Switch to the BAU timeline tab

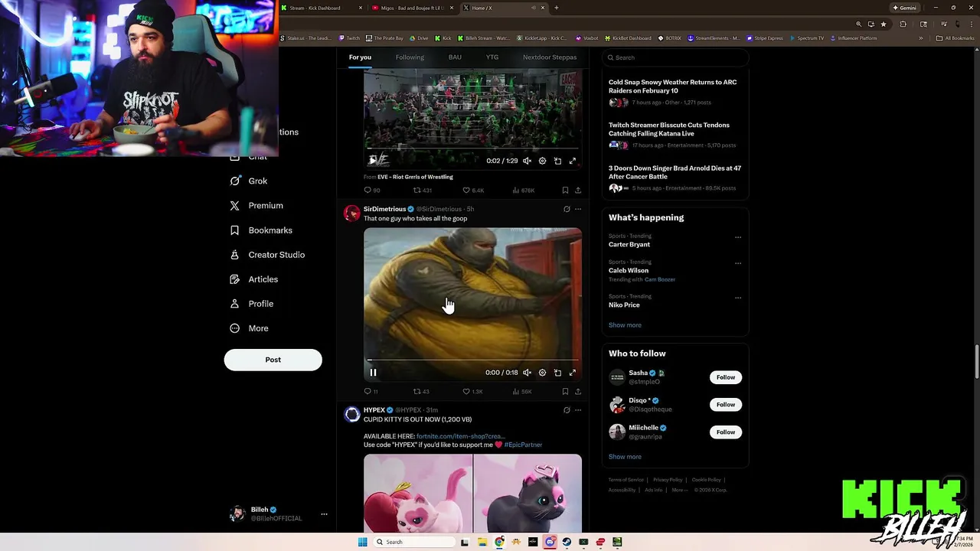[x=455, y=57]
